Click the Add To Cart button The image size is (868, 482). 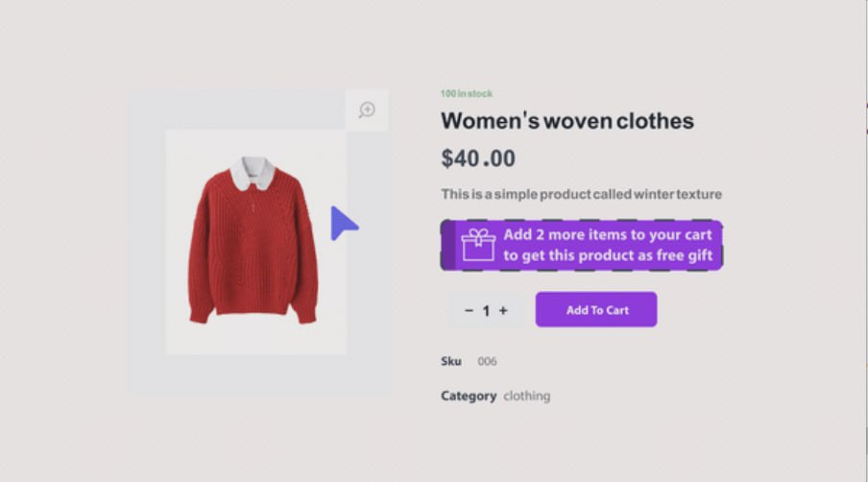click(x=596, y=309)
